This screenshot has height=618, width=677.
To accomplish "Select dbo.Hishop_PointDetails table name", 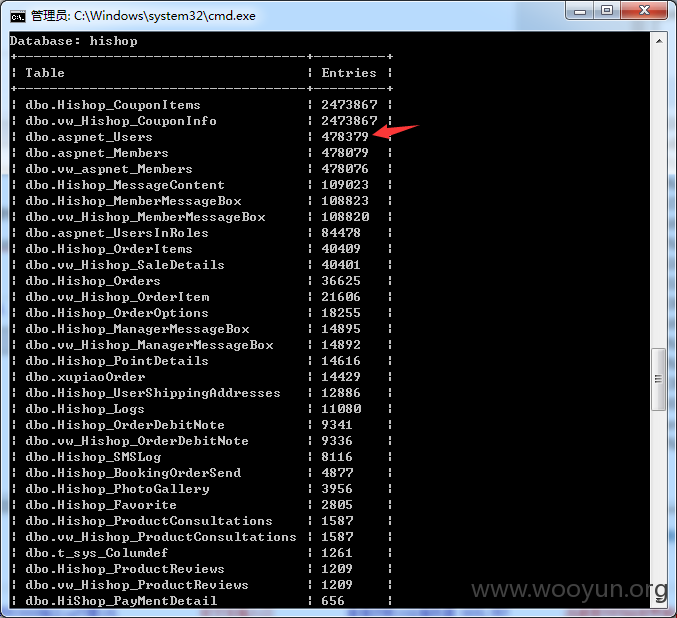I will pyautogui.click(x=117, y=361).
